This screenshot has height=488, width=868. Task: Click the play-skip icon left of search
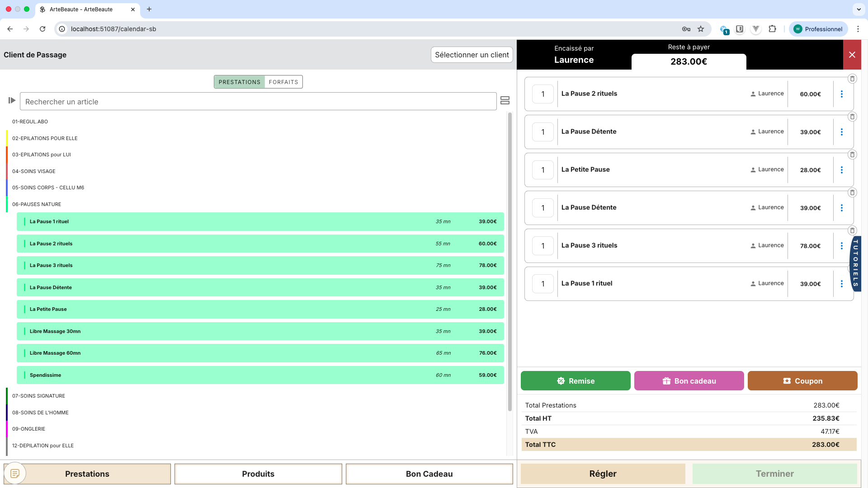pyautogui.click(x=12, y=100)
